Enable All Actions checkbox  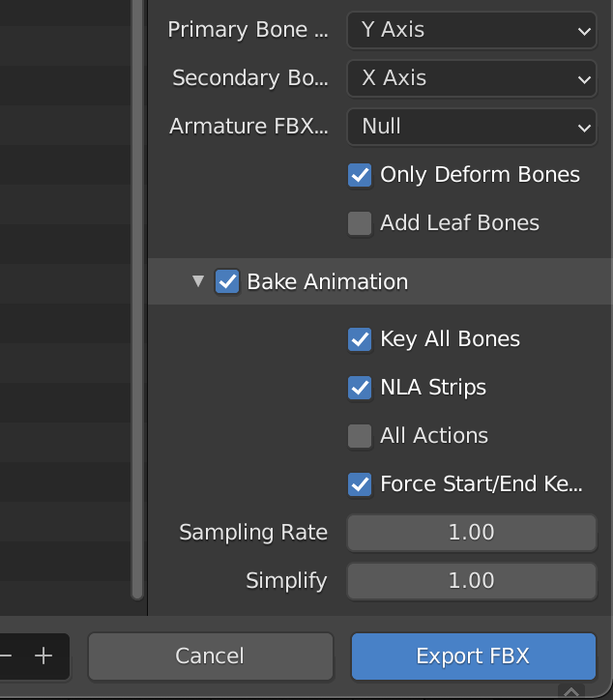360,436
